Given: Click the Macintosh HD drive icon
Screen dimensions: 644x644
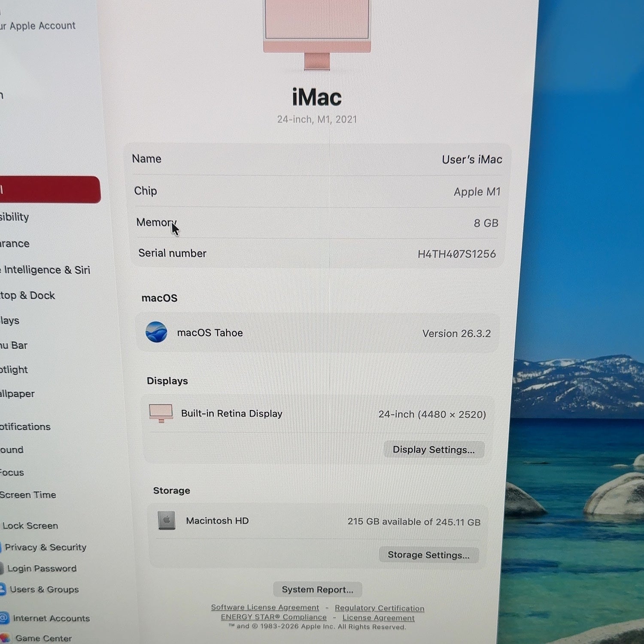Looking at the screenshot, I should tap(167, 520).
